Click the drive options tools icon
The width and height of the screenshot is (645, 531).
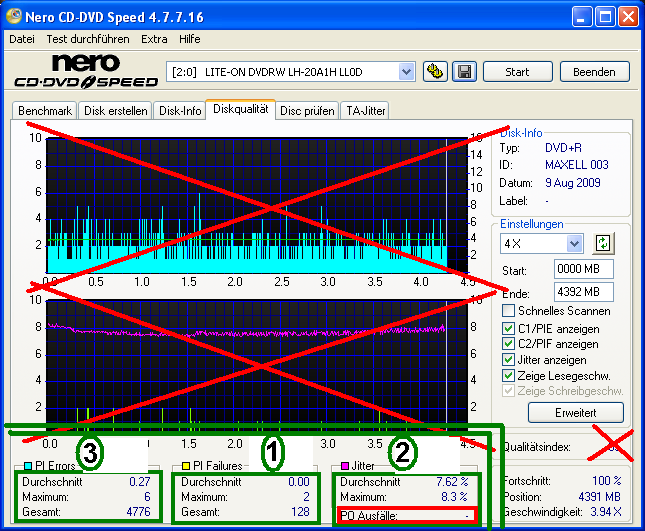(x=435, y=72)
